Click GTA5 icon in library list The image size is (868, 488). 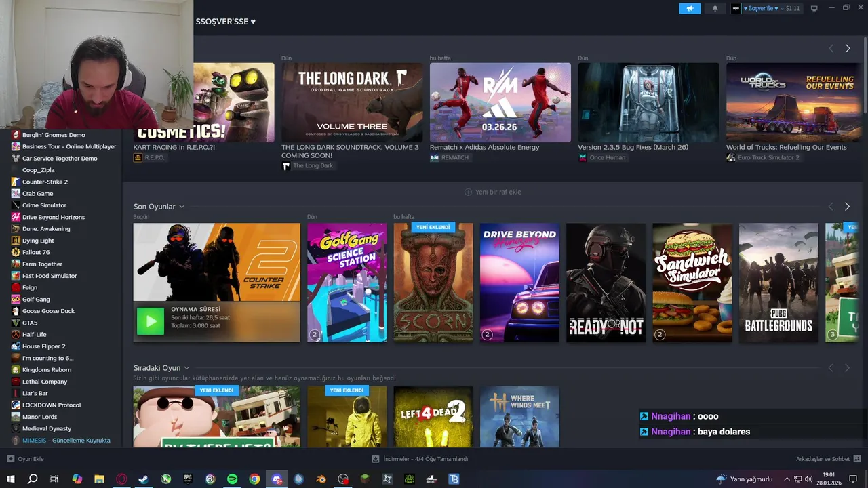[x=16, y=323]
